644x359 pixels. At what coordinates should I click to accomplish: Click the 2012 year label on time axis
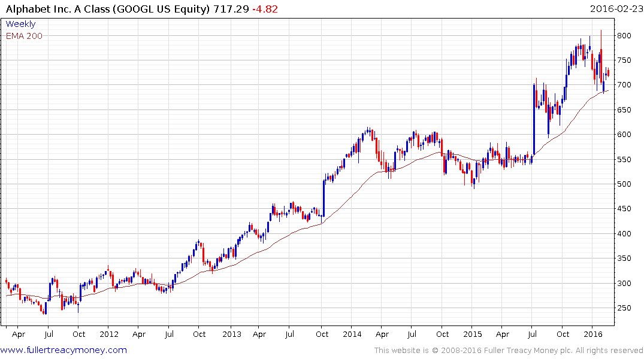coord(109,334)
